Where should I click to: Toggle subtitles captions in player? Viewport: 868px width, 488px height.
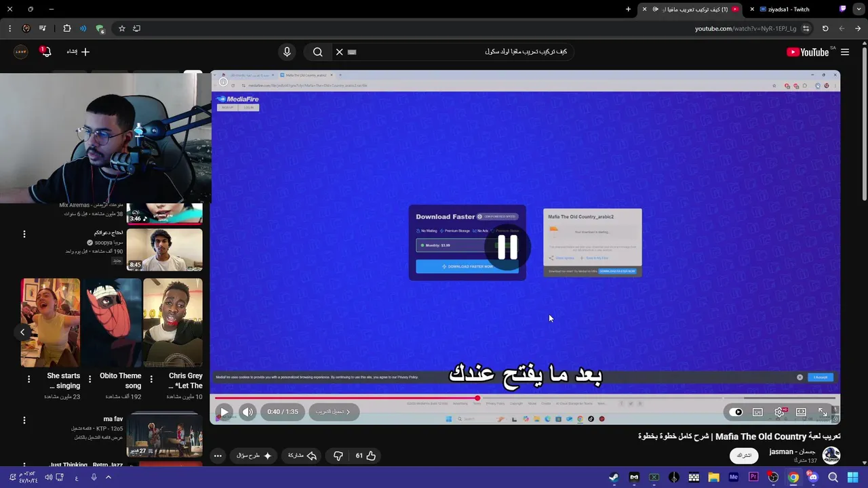pyautogui.click(x=757, y=411)
